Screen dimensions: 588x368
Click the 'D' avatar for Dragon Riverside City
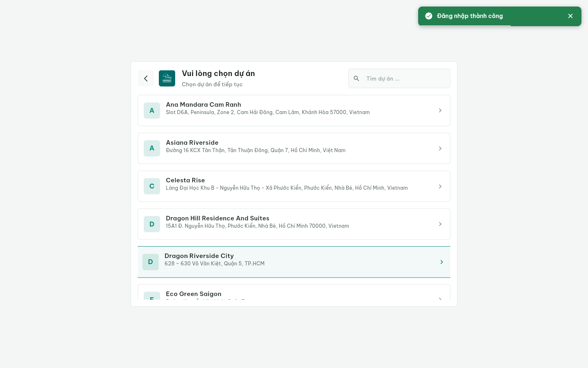pyautogui.click(x=150, y=262)
